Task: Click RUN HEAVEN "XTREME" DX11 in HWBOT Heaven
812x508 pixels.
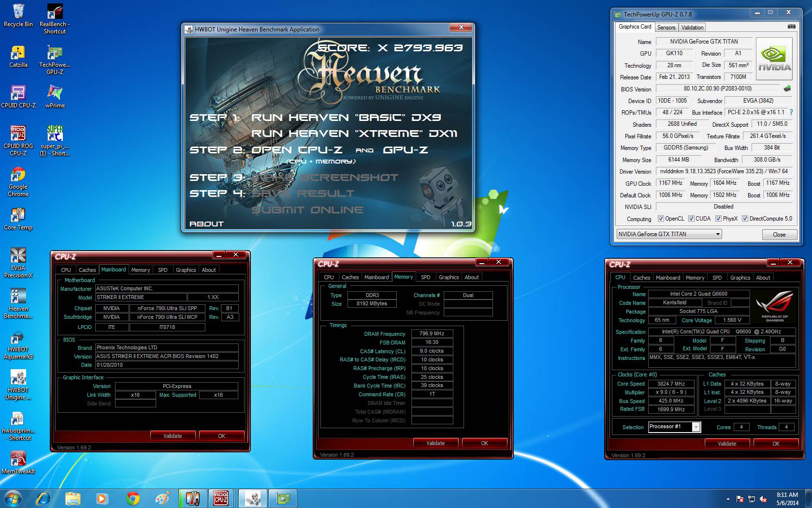Action: click(354, 134)
